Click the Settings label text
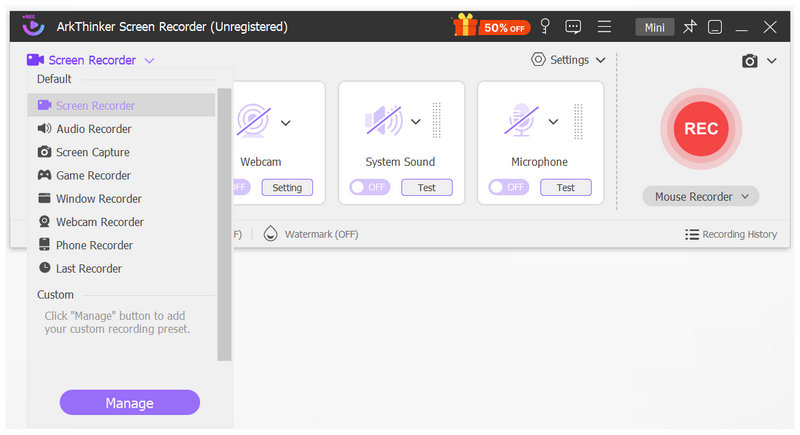 569,60
